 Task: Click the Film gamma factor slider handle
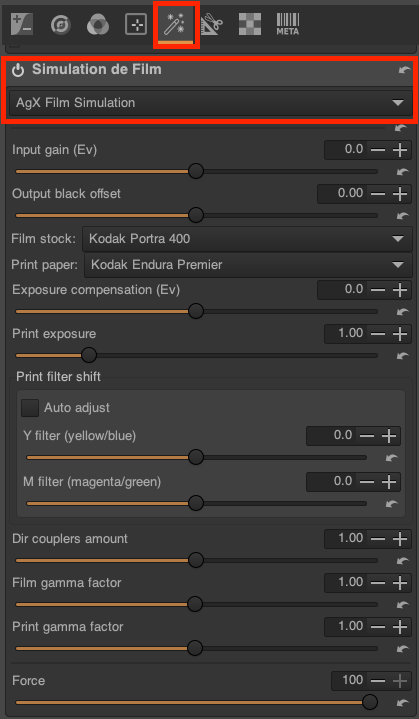pyautogui.click(x=195, y=604)
